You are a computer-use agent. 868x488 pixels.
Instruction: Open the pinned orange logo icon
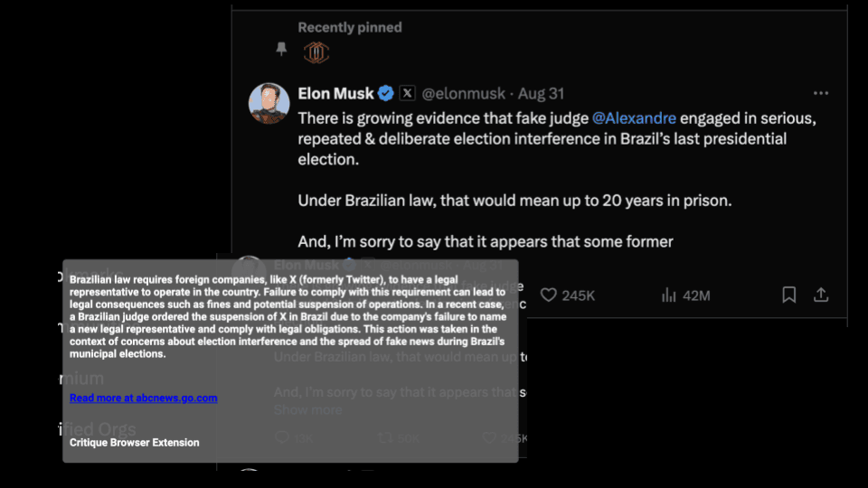(316, 52)
